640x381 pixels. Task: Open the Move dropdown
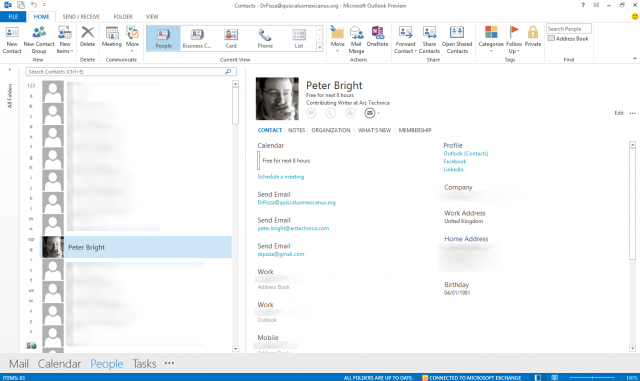(x=338, y=39)
